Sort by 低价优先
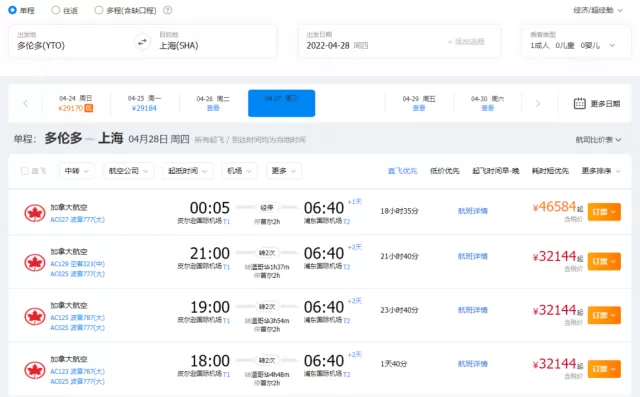Viewport: 640px width, 397px height. coord(444,171)
